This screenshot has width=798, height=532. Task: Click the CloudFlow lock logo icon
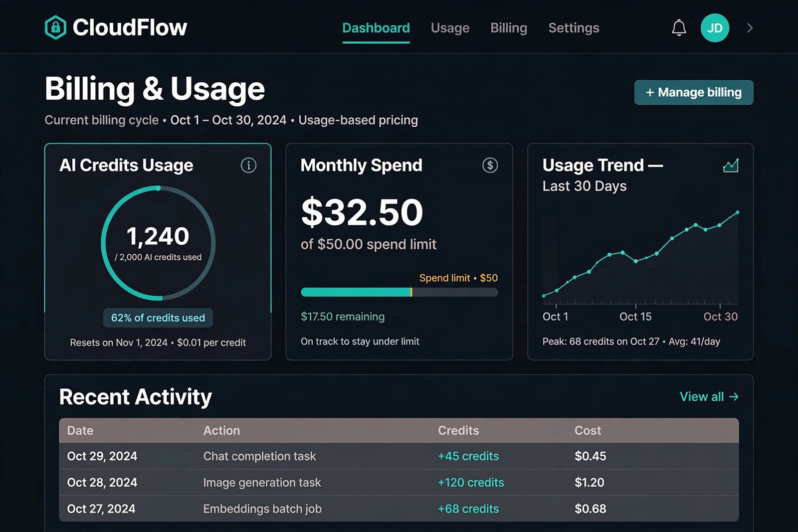pos(55,27)
